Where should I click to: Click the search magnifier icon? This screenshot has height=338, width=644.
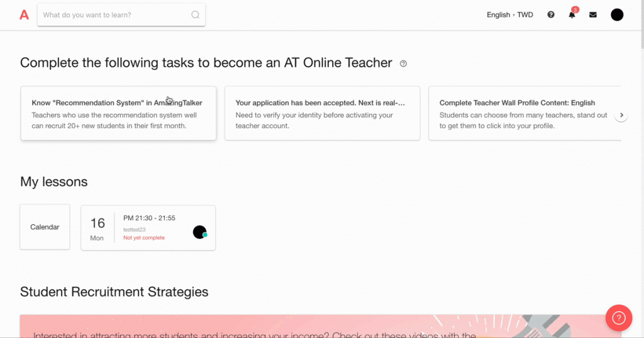tap(196, 15)
